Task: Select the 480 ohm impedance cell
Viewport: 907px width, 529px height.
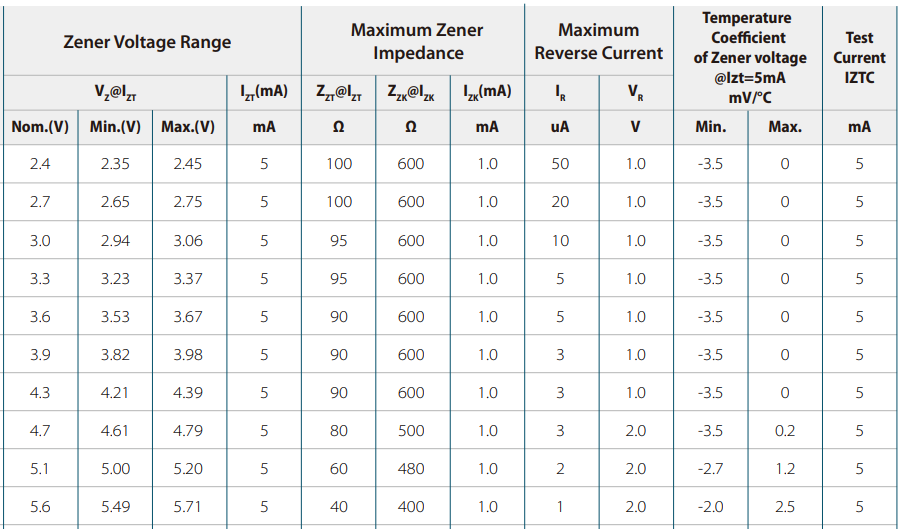Action: [x=411, y=469]
